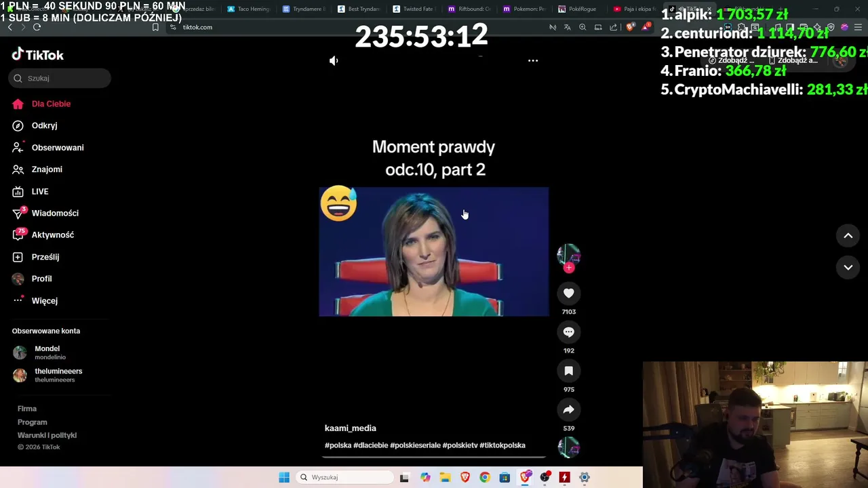Mute the video with speaker icon
This screenshot has height=488, width=868.
334,60
